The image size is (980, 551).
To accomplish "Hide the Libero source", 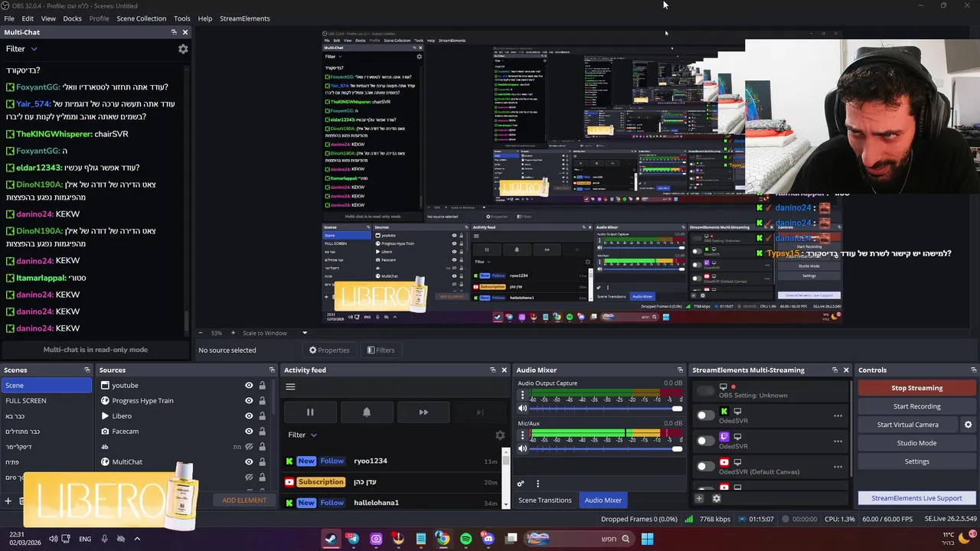I will 249,416.
